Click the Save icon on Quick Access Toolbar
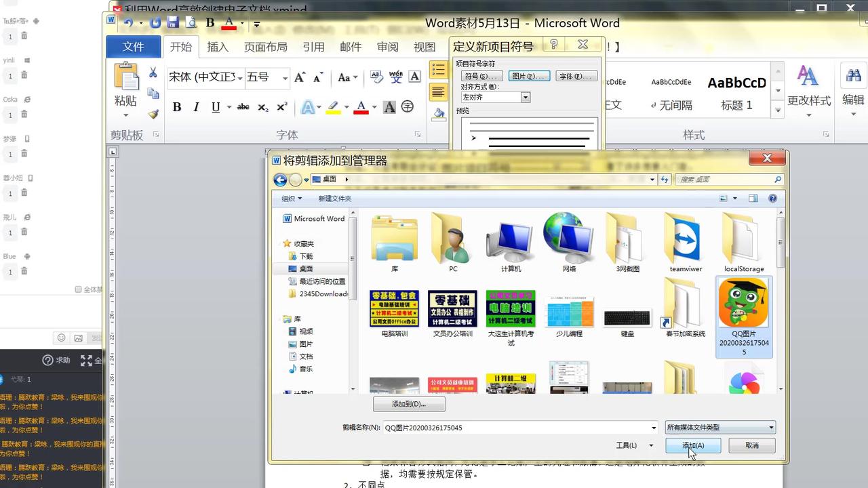868x488 pixels. pyautogui.click(x=172, y=22)
